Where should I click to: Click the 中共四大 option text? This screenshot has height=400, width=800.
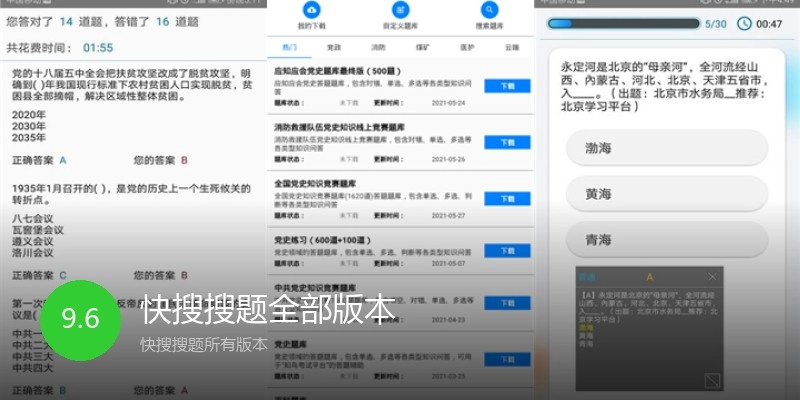(33, 368)
